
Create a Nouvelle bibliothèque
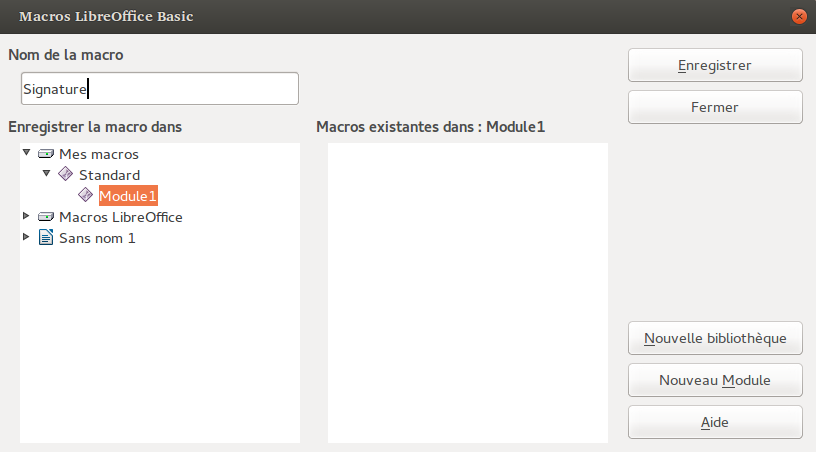(715, 338)
